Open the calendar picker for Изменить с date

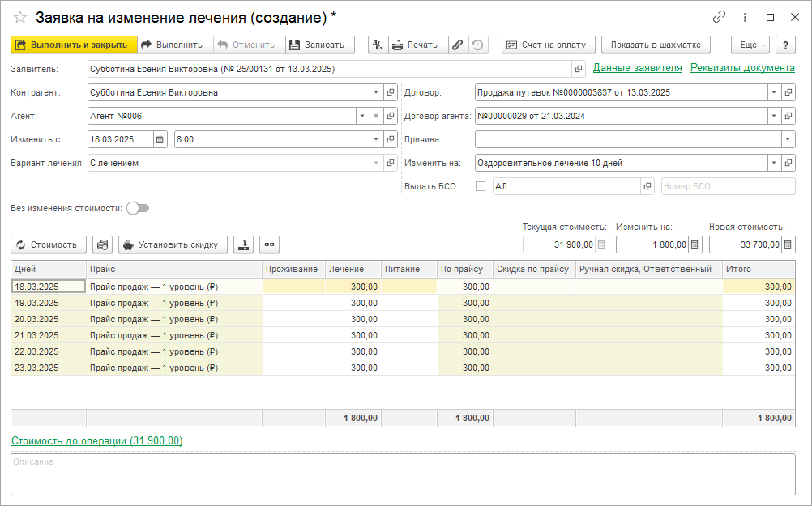[x=160, y=139]
